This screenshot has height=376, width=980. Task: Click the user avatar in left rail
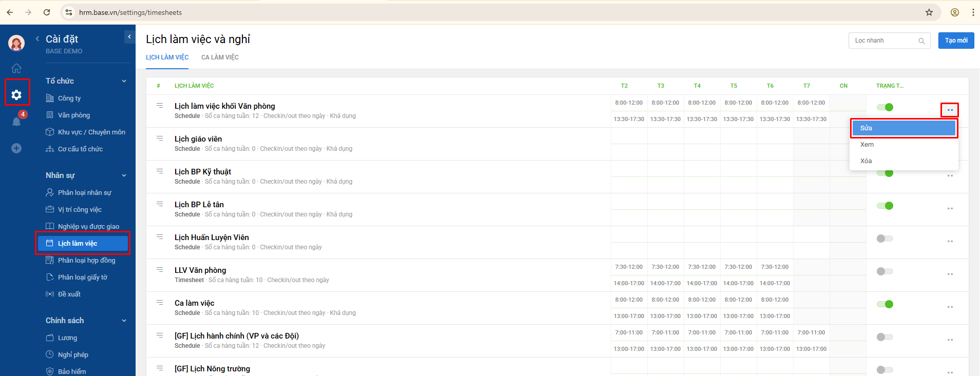[16, 43]
